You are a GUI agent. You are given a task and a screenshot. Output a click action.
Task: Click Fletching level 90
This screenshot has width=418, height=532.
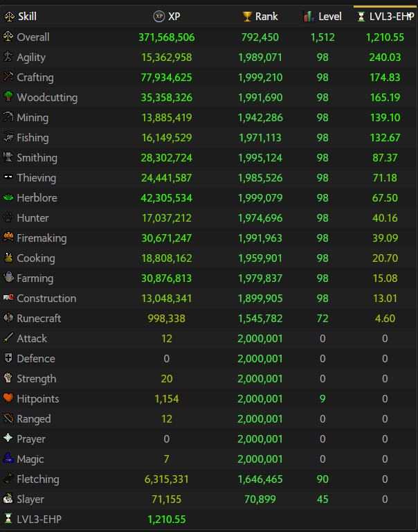322,479
